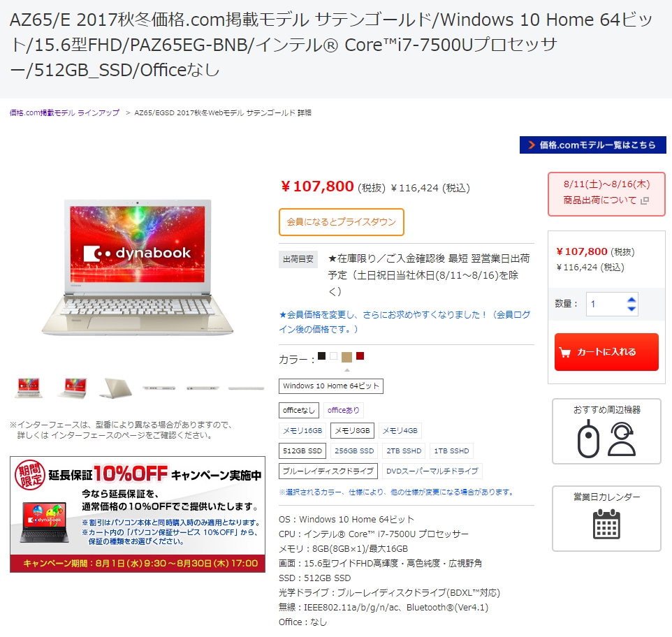Open 価格.comモデル一覧はこちら link
Viewport: 672px width, 637px height.
click(x=592, y=145)
